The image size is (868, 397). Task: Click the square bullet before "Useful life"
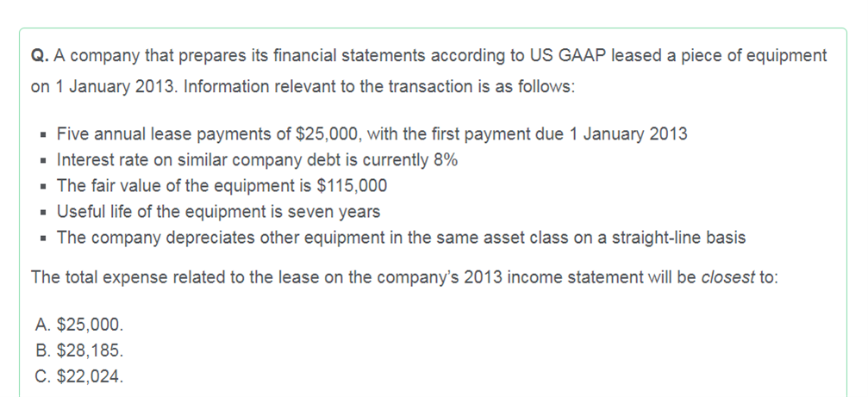pos(43,213)
